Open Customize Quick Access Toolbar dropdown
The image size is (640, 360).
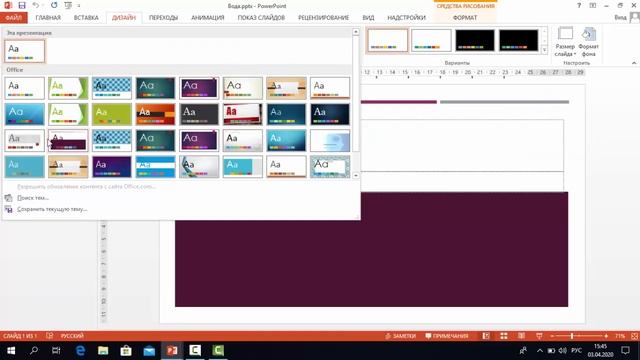pyautogui.click(x=79, y=5)
